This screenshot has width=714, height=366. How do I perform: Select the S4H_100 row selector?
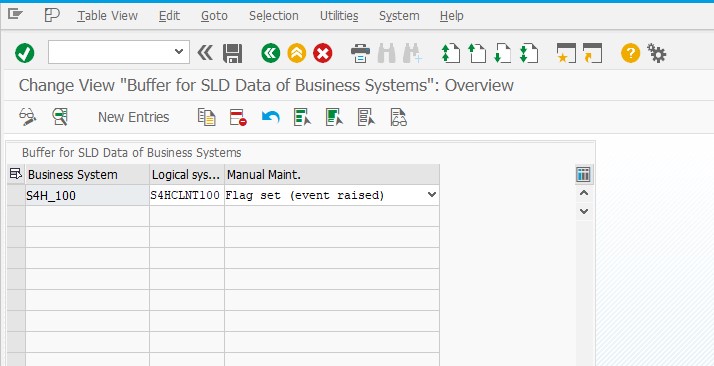point(16,196)
